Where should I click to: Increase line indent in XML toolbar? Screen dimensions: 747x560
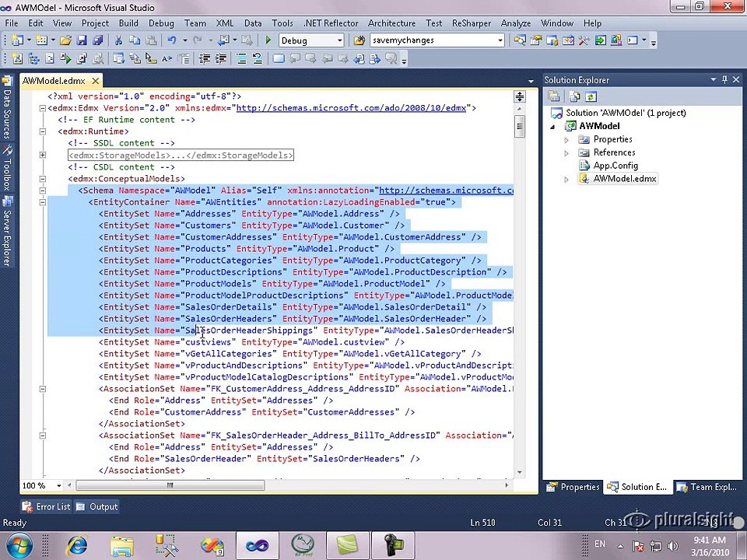220,58
